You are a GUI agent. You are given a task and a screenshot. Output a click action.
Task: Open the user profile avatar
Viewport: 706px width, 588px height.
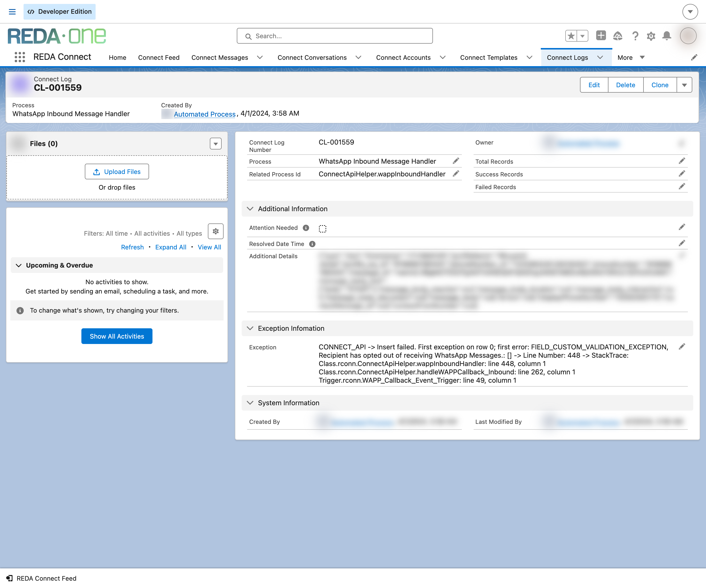[x=688, y=36]
